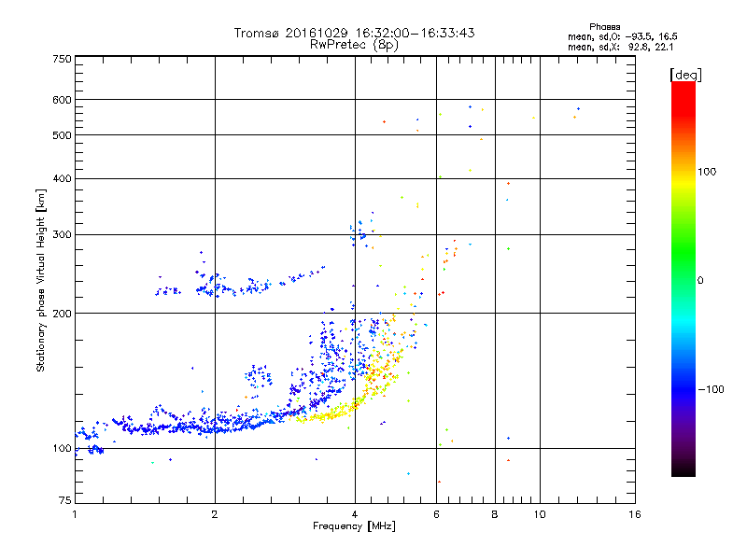The width and height of the screenshot is (747, 560).
Task: Click x-axis tick label '16'
Action: [x=635, y=514]
